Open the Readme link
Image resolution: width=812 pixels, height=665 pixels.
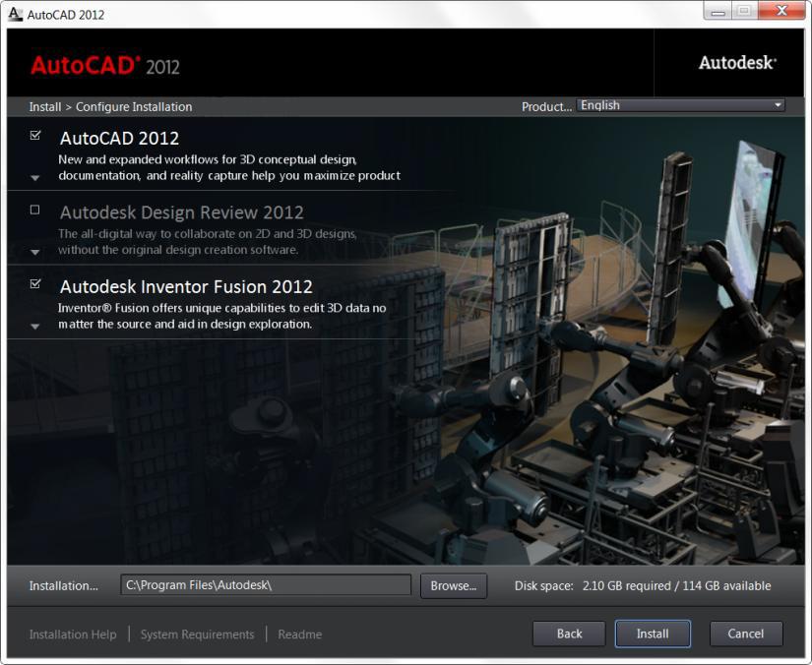pos(300,635)
